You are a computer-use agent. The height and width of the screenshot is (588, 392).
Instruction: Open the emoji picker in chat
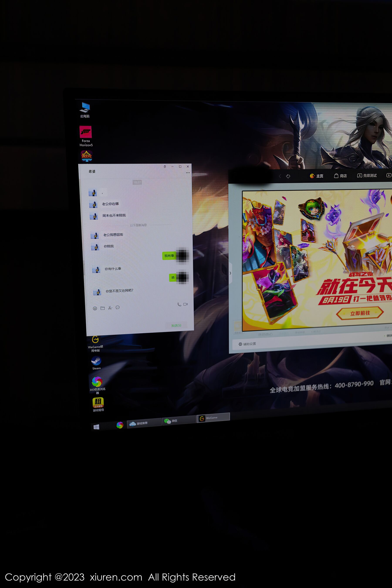[x=95, y=308]
